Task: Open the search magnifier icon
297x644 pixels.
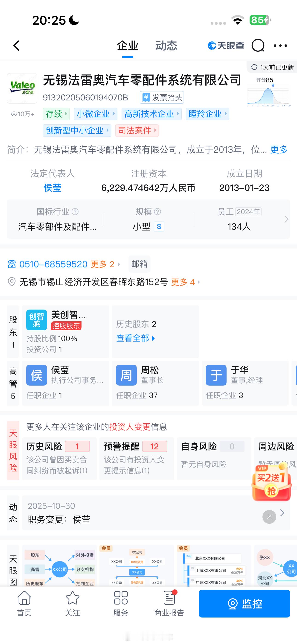Action: click(x=258, y=46)
